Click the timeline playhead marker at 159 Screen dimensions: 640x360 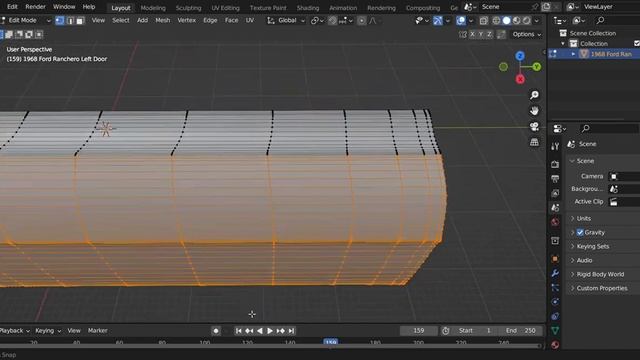[x=331, y=342]
